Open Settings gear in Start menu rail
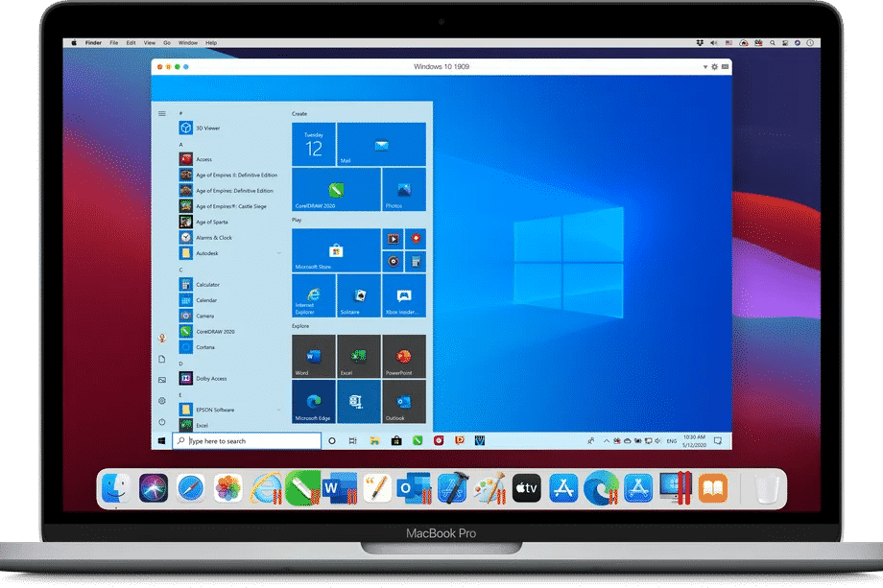 point(162,401)
